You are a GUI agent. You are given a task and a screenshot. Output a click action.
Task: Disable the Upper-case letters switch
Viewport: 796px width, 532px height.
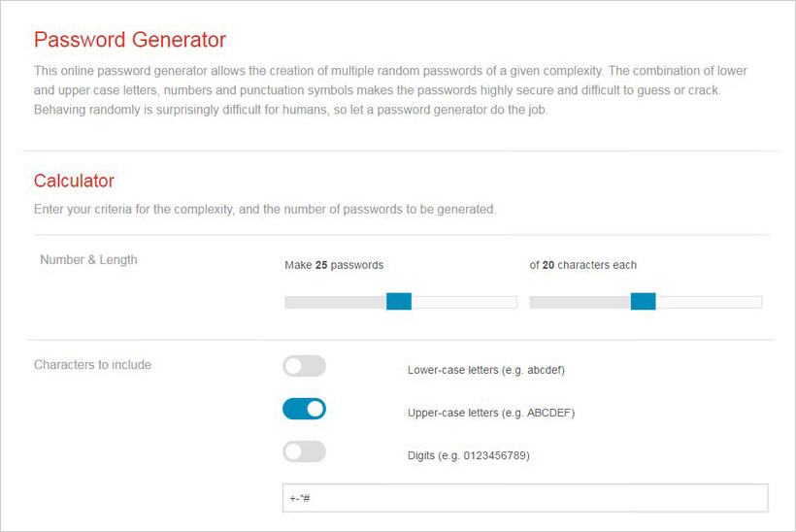304,409
